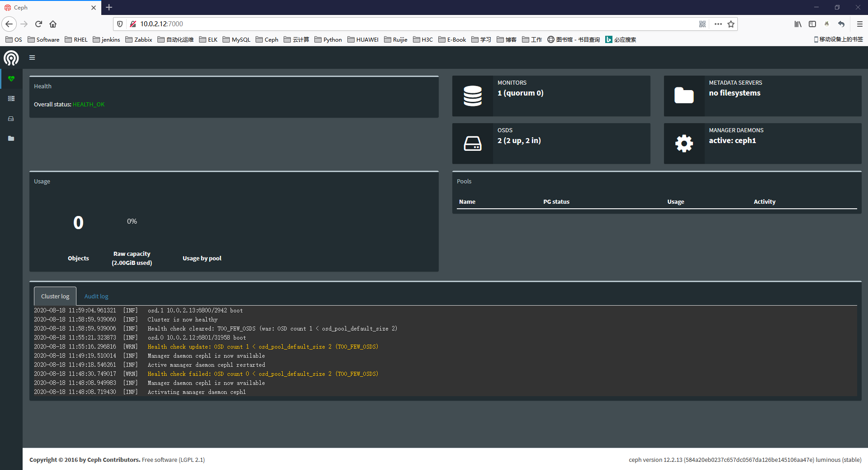Open the Python bookmarks folder
Screen dimensions: 868x470
point(328,39)
